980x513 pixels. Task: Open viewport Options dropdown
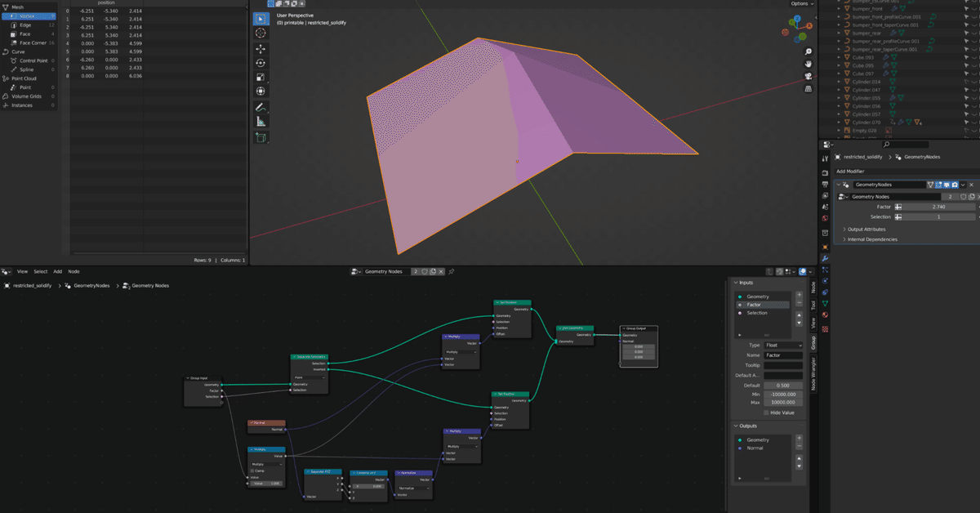pyautogui.click(x=802, y=3)
